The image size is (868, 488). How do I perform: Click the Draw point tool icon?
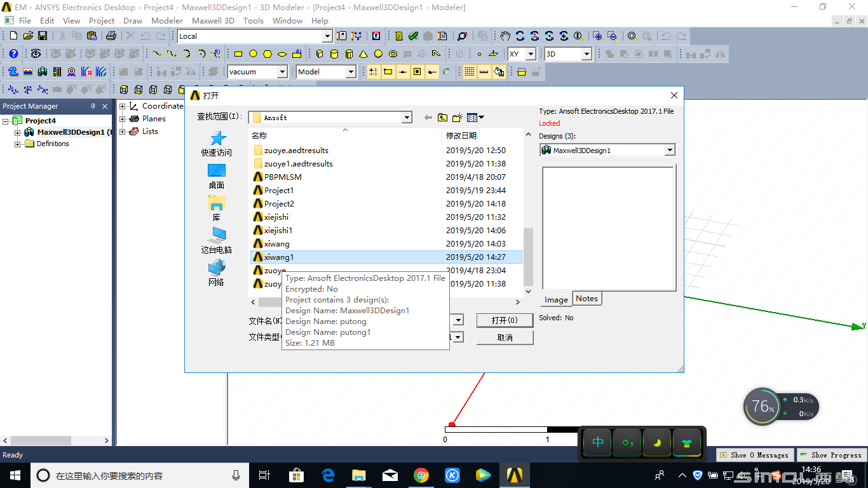(479, 54)
